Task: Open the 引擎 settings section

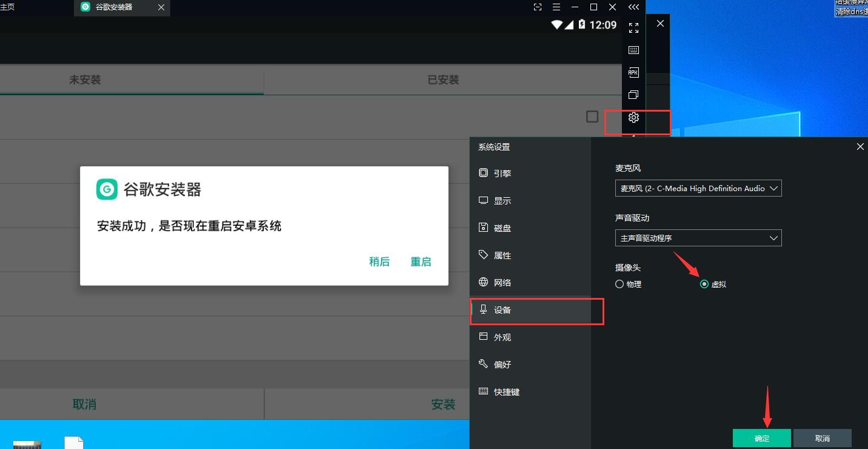Action: click(530, 173)
